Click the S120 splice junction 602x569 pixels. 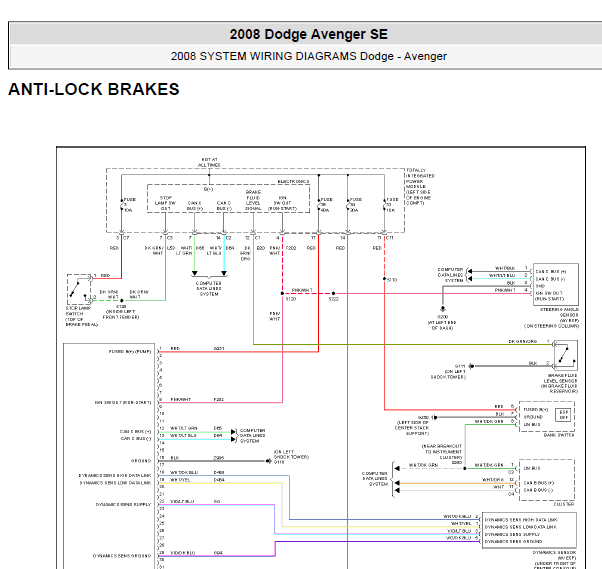283,293
